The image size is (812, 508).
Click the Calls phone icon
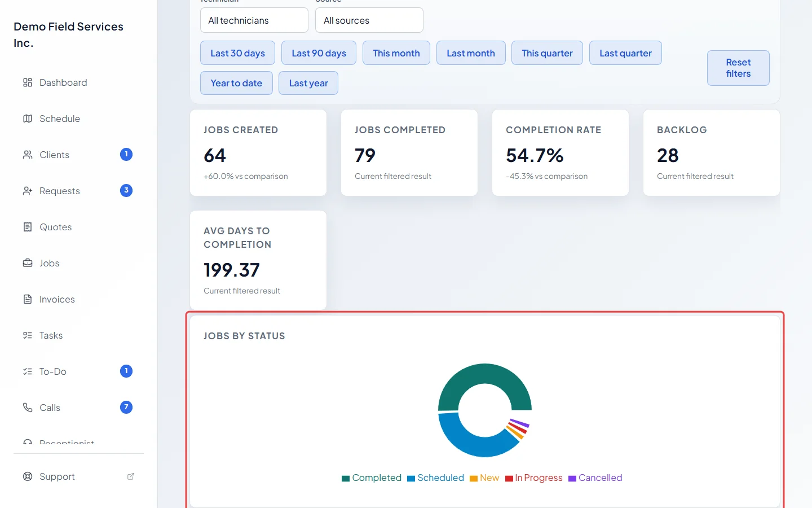(x=28, y=408)
